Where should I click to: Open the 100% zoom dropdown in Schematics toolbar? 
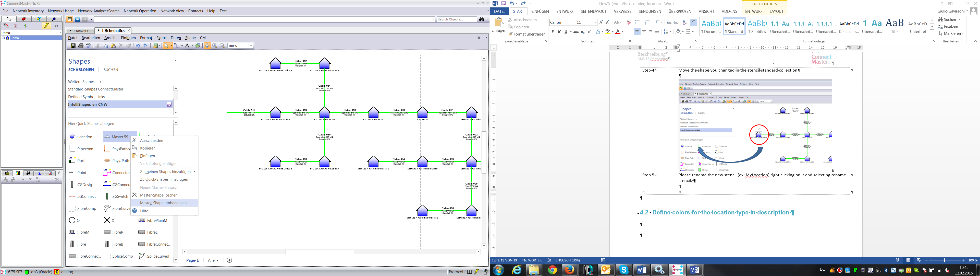click(251, 46)
